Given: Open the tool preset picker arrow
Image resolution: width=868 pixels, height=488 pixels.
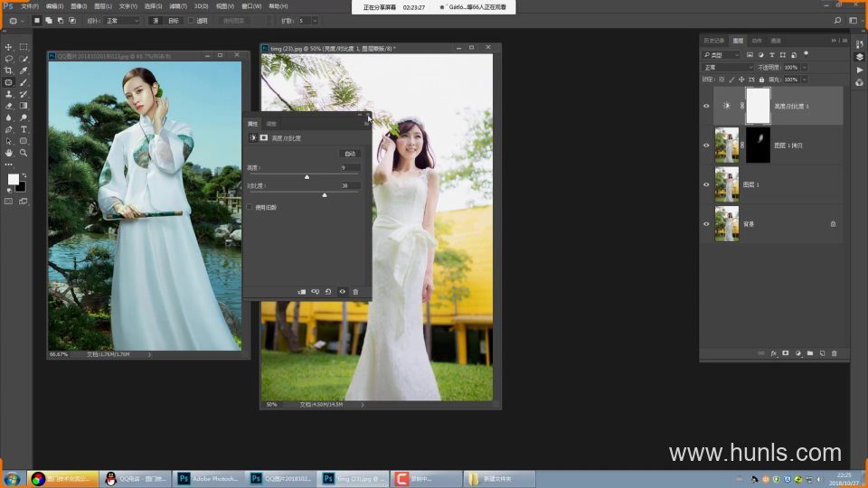Looking at the screenshot, I should tap(22, 21).
